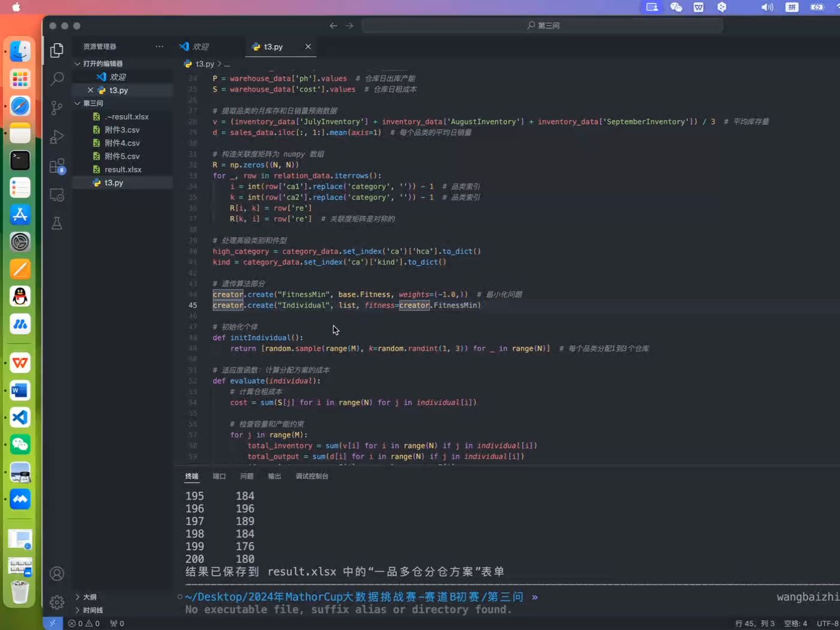Click the line and column indicator 行 45
Image resolution: width=840 pixels, height=630 pixels.
click(x=754, y=623)
